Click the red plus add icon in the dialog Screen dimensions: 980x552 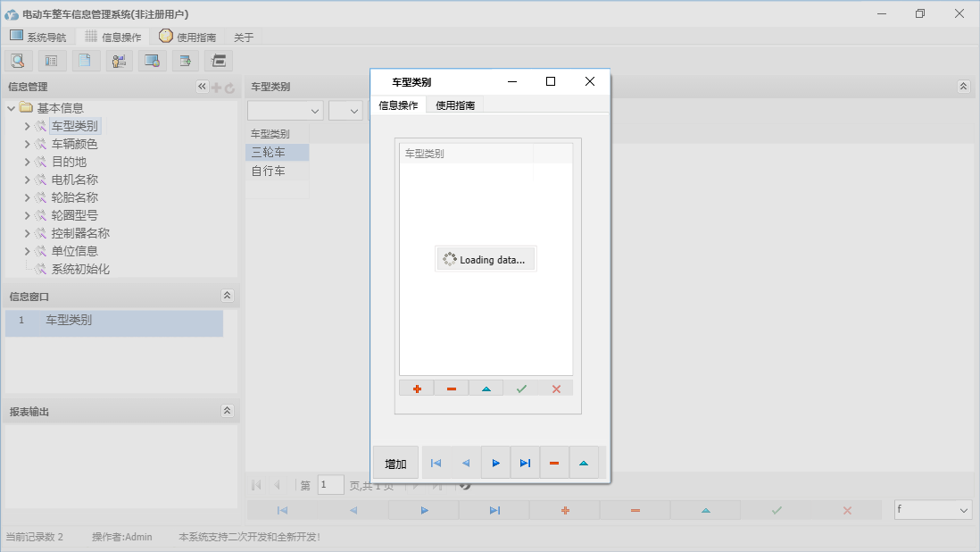point(416,387)
